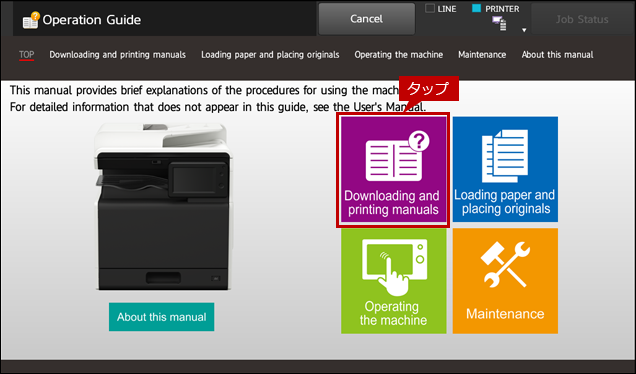Toggle the PRINTER indicator checkbox

click(477, 8)
